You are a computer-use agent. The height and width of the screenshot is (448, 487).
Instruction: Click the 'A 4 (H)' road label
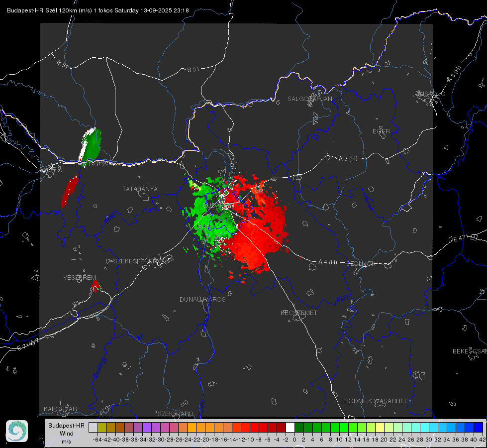tap(328, 262)
